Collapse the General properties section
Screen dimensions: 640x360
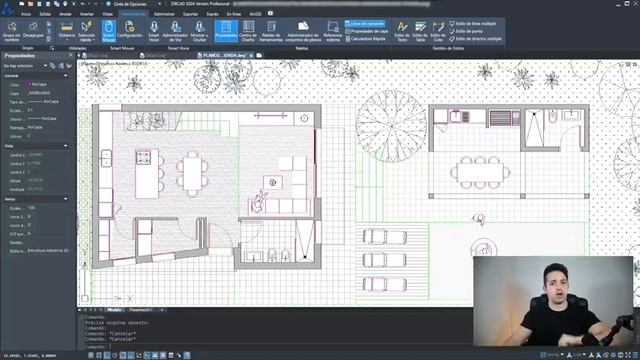[x=66, y=76]
